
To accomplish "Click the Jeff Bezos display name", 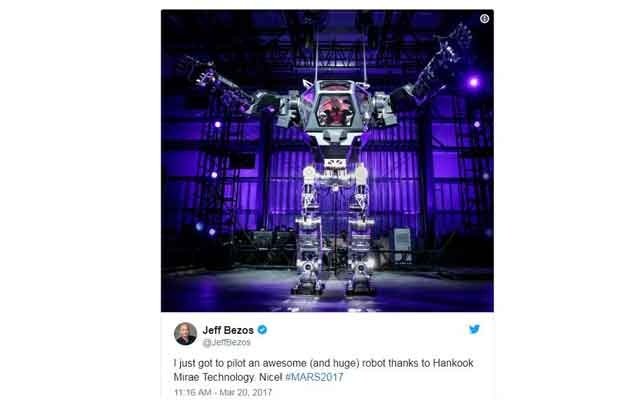I will pyautogui.click(x=228, y=330).
